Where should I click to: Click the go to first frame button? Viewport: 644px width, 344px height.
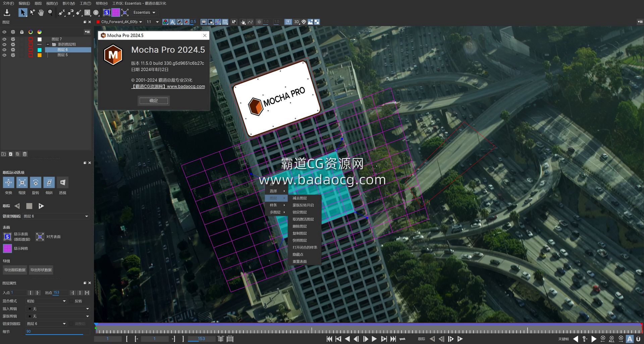[x=329, y=339]
